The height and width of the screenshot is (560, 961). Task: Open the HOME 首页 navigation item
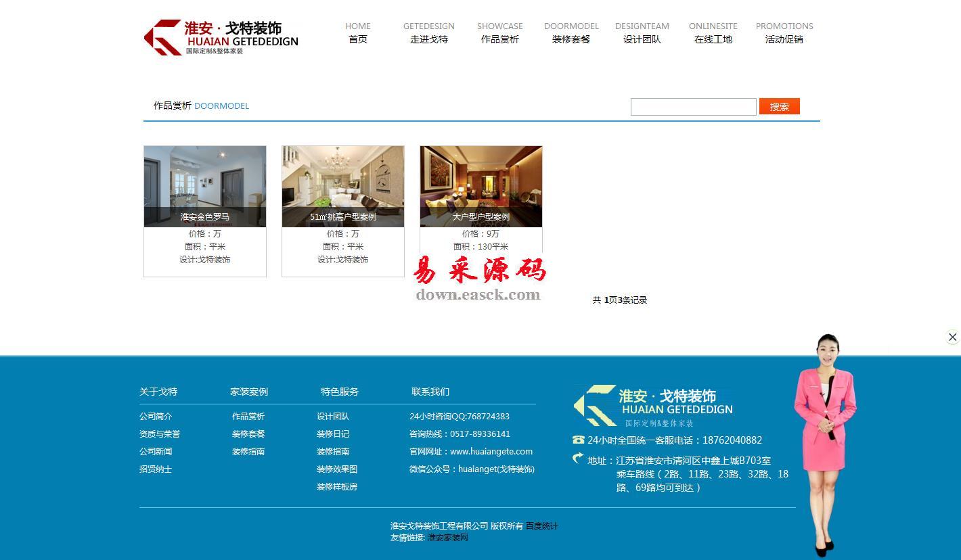pyautogui.click(x=358, y=32)
